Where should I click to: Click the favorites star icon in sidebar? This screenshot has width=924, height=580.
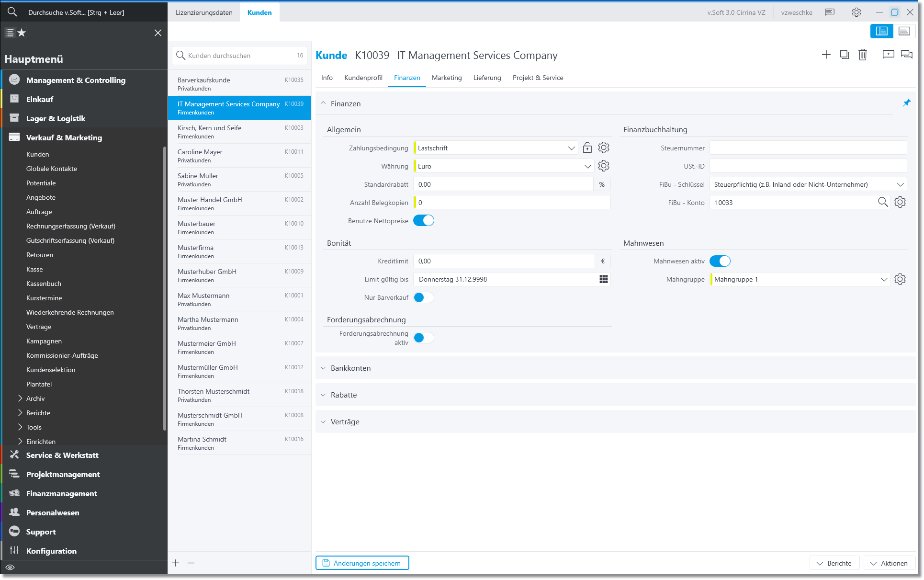22,33
